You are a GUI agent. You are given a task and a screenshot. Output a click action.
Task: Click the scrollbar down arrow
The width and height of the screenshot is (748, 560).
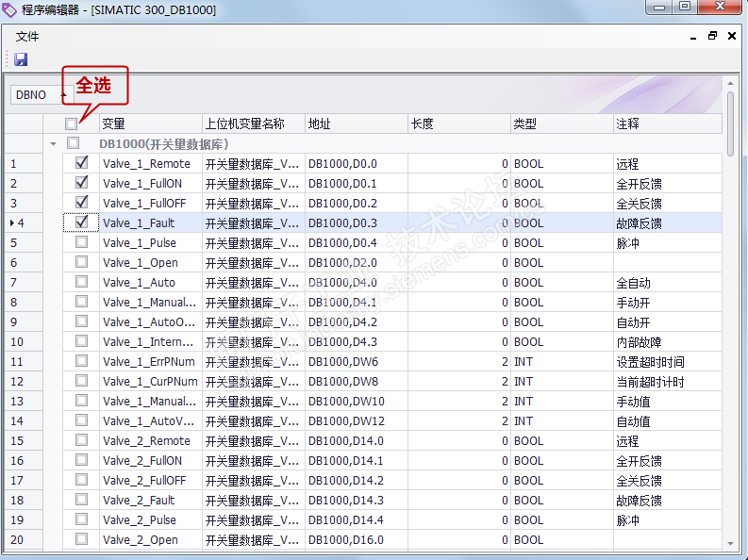click(730, 544)
